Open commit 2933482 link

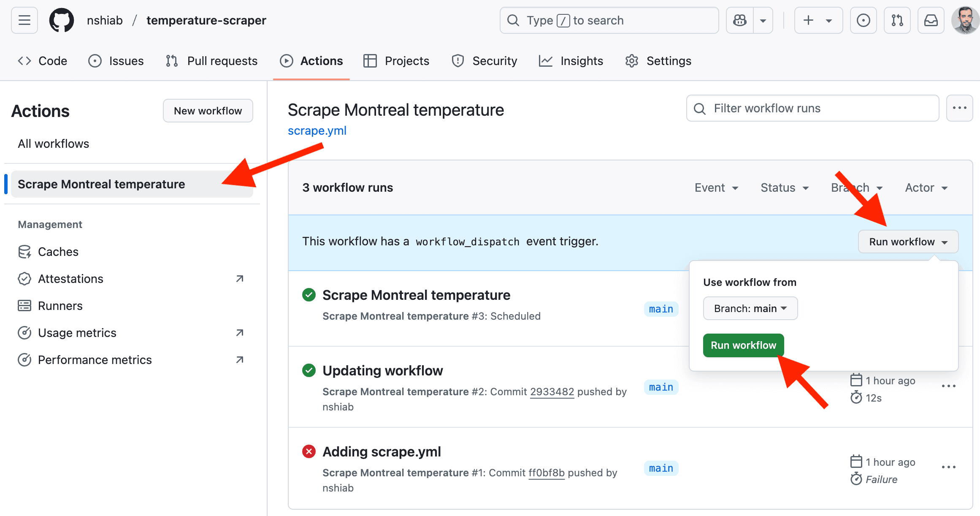[552, 391]
